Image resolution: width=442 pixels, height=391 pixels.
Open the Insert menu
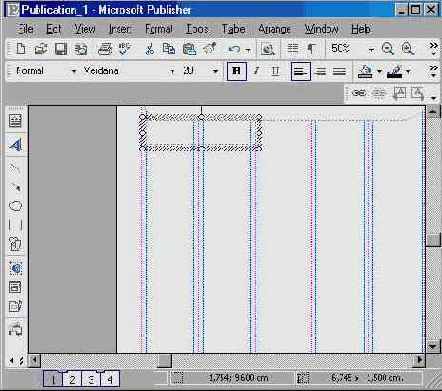point(119,29)
